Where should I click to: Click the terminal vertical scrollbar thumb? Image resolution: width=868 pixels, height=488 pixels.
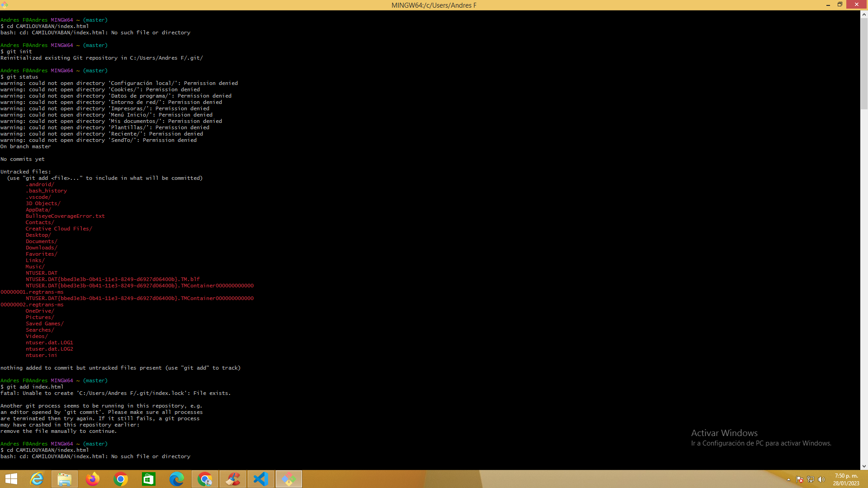click(x=864, y=64)
